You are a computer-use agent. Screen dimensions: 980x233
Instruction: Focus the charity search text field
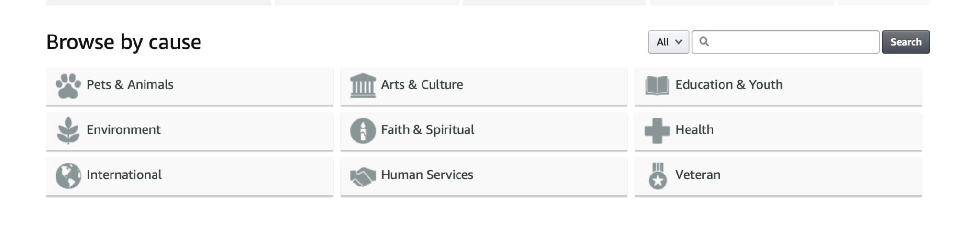pyautogui.click(x=785, y=42)
